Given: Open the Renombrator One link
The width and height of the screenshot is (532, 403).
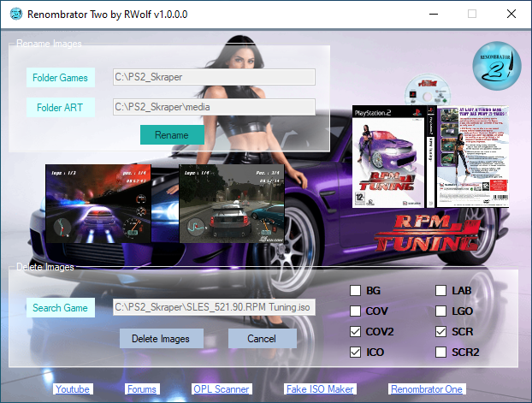Looking at the screenshot, I should coord(427,389).
